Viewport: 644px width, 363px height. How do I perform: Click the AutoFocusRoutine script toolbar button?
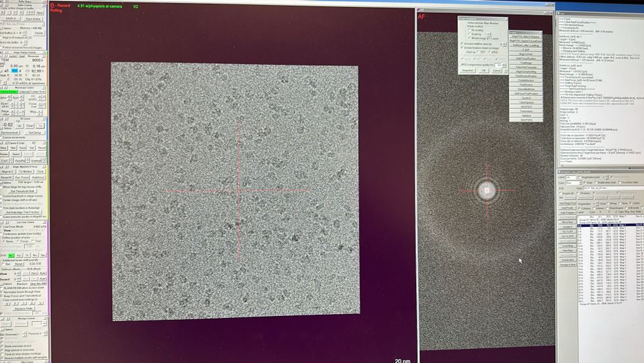[526, 59]
